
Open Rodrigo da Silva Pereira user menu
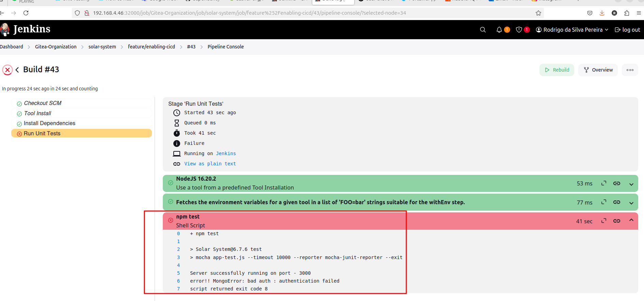pos(572,30)
